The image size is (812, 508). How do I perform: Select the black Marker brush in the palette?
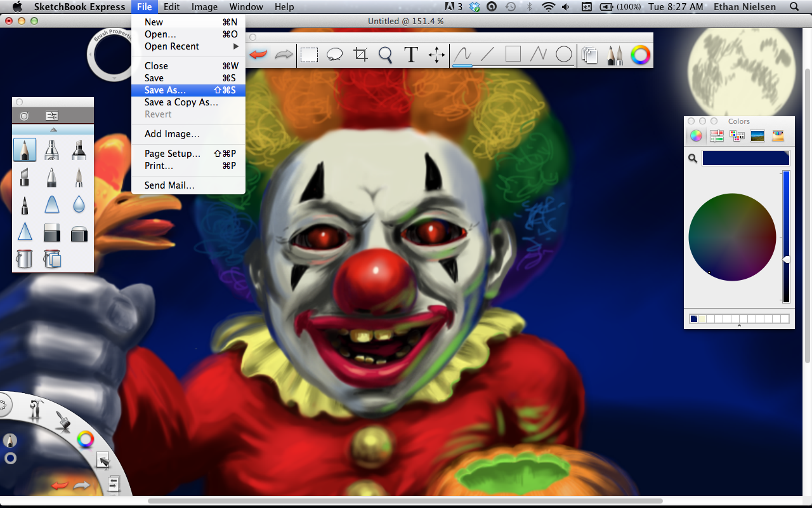[79, 150]
